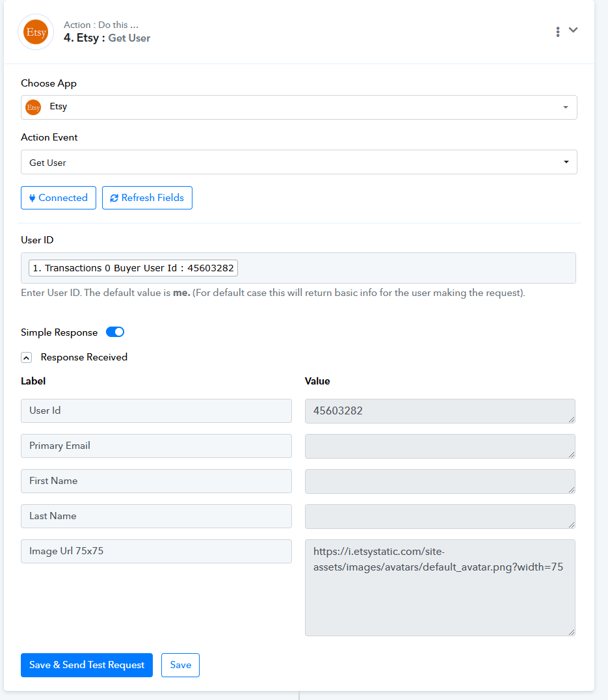
Task: Open the Choose App dropdown arrow
Action: (566, 107)
